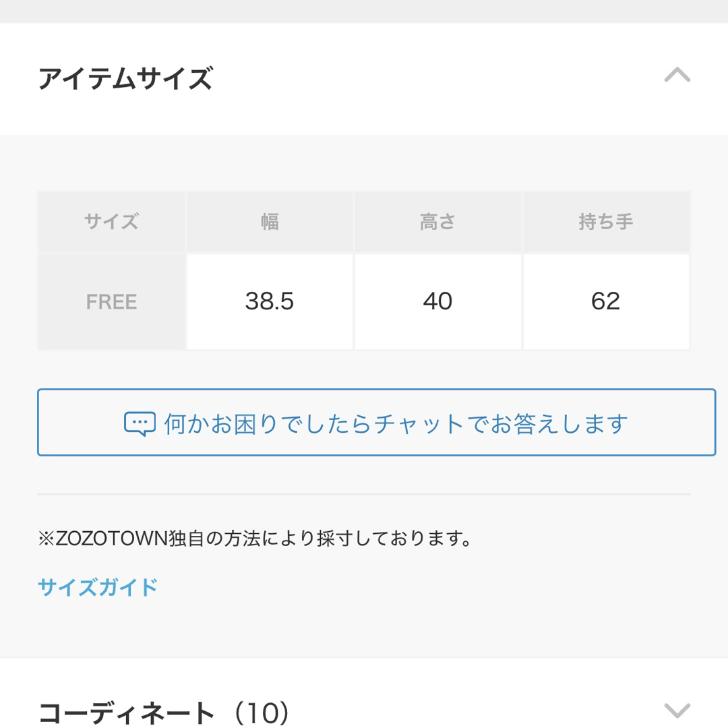The image size is (728, 728).
Task: Click the ZOZOTOWN measurement note text
Action: tap(255, 539)
